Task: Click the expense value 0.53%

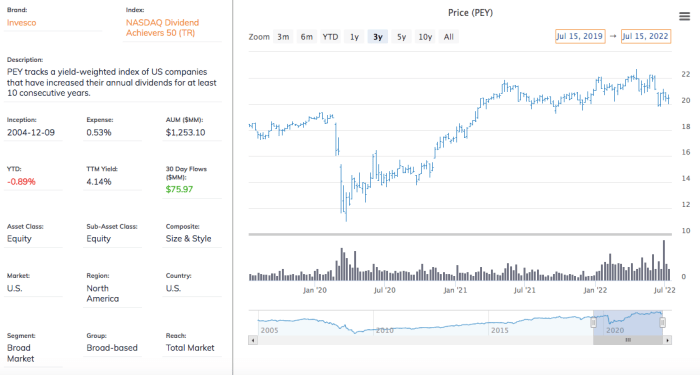Action: pos(99,133)
